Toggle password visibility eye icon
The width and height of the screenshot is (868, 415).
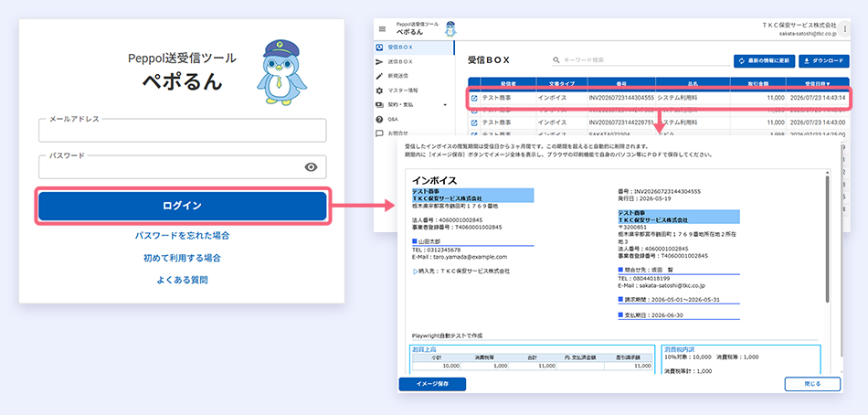pos(311,167)
